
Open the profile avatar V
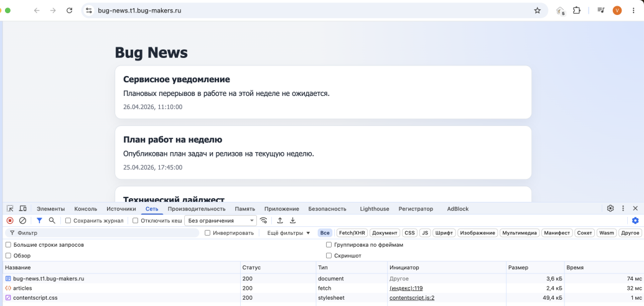[x=617, y=11]
